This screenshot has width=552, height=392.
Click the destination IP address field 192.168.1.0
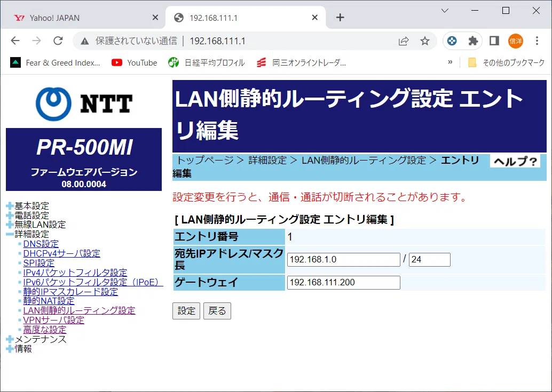pyautogui.click(x=344, y=260)
